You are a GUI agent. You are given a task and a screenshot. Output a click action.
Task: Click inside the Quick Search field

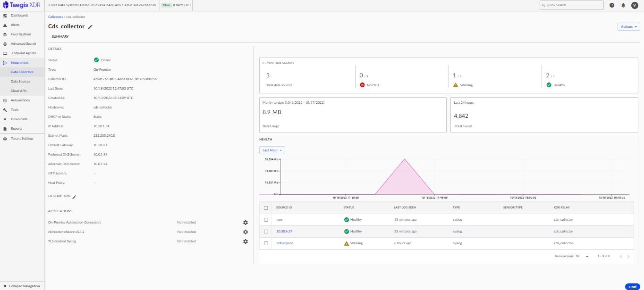pyautogui.click(x=571, y=5)
